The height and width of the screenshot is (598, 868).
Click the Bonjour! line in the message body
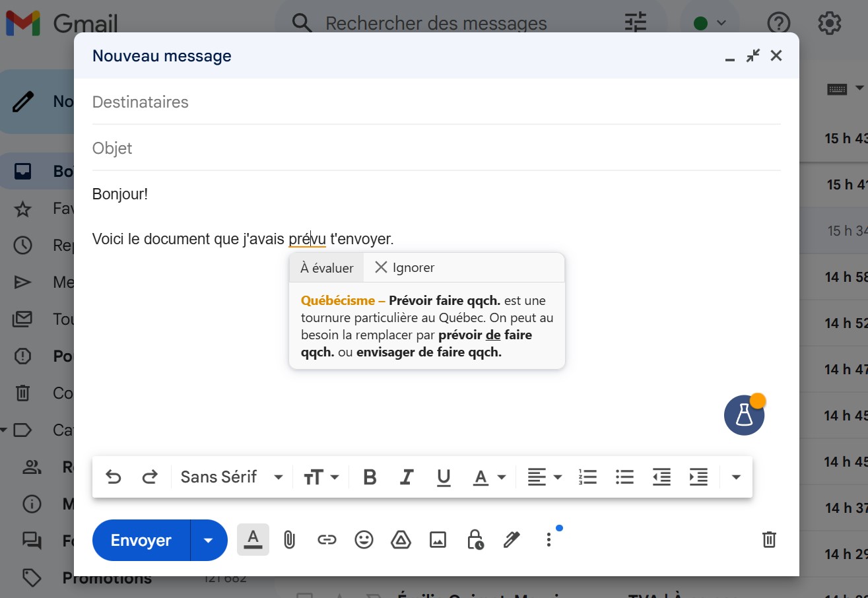click(120, 194)
